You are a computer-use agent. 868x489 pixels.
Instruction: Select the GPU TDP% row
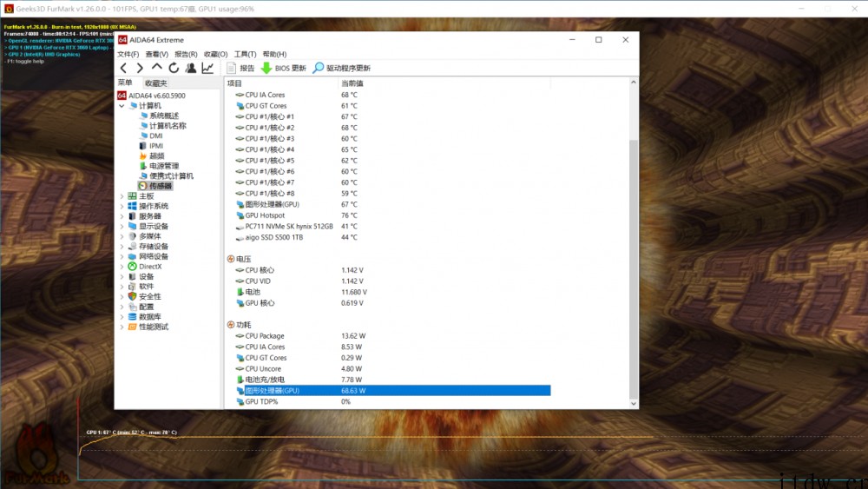pos(388,401)
